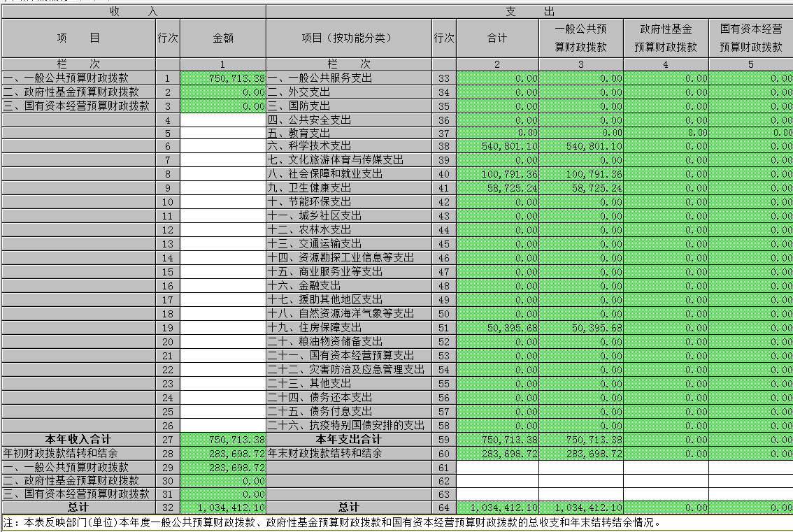Image resolution: width=793 pixels, height=532 pixels.
Task: Select the 支出 section header
Action: coord(529,12)
